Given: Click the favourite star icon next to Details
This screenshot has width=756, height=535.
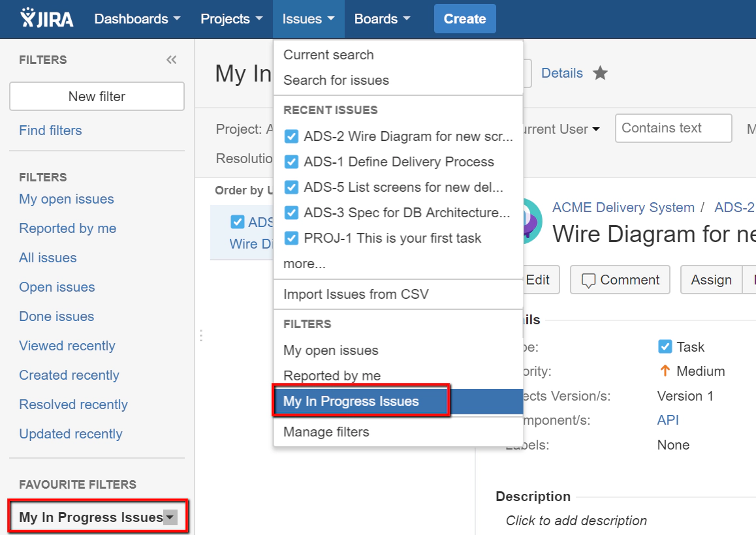Looking at the screenshot, I should (x=600, y=73).
